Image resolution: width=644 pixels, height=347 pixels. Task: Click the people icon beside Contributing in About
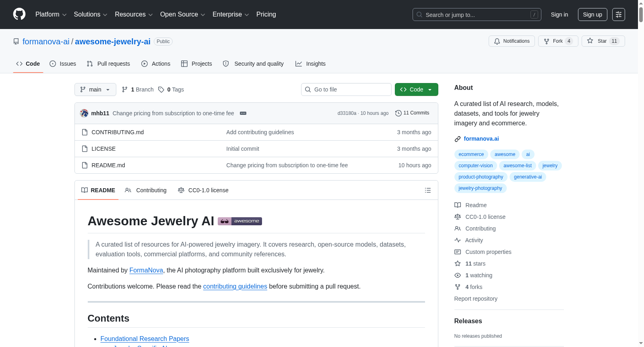click(458, 229)
